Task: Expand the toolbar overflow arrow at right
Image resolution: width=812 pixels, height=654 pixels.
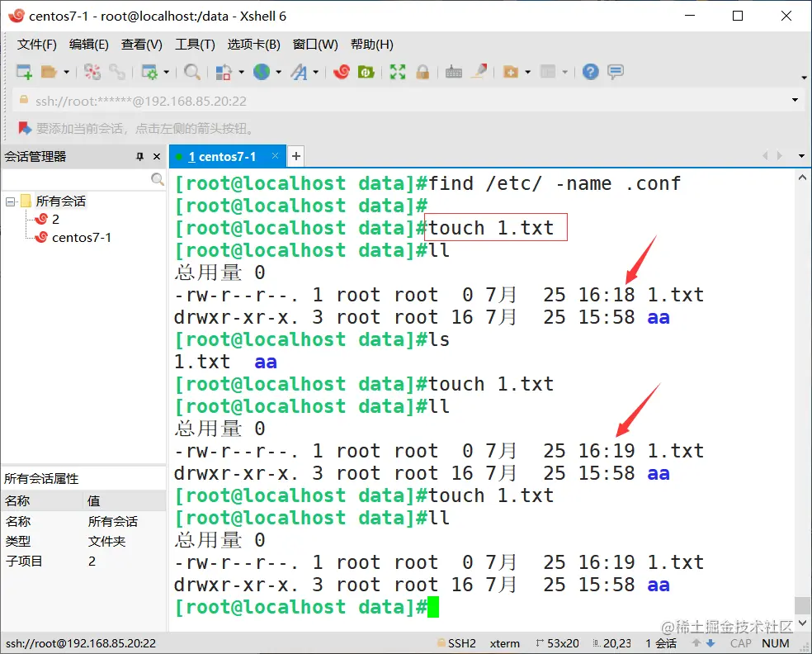Action: click(x=804, y=78)
